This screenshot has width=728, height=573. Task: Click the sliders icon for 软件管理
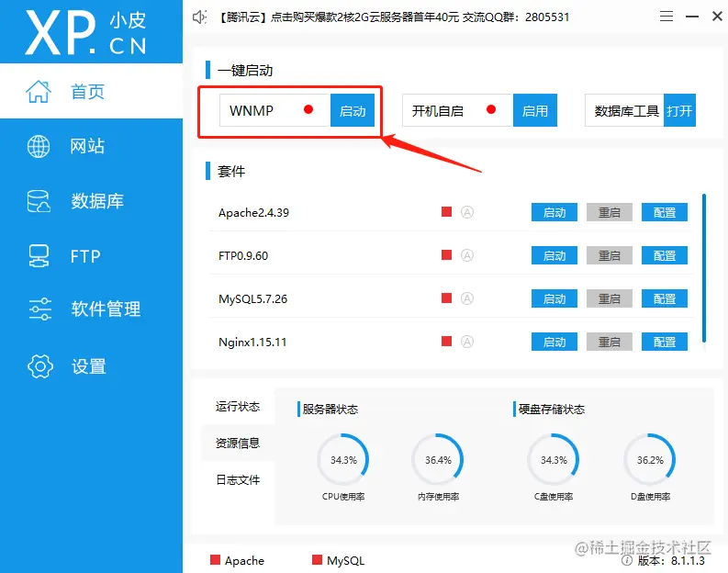[39, 309]
